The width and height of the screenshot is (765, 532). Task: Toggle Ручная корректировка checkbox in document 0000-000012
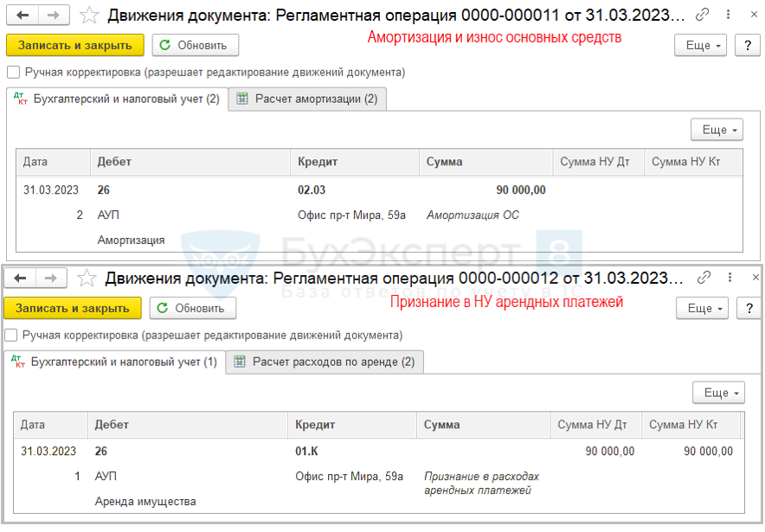[x=11, y=336]
